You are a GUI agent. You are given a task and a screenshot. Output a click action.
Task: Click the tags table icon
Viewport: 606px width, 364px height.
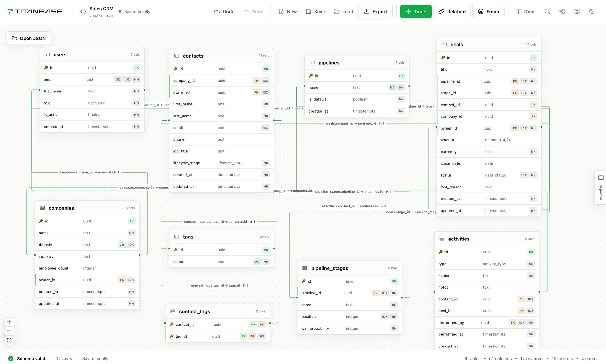tap(177, 237)
